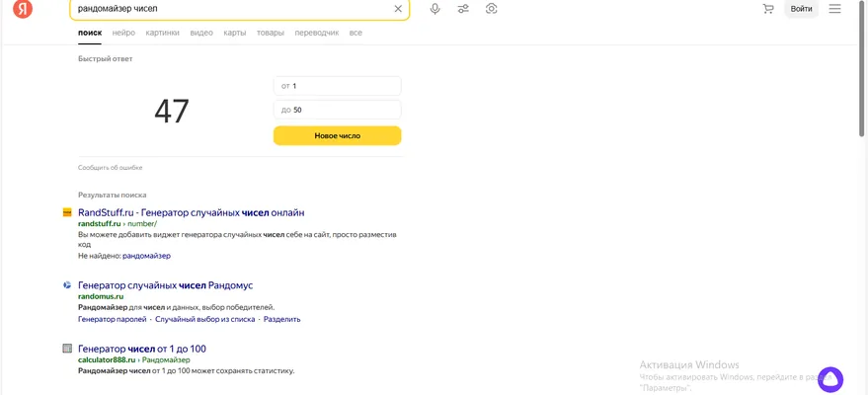
Task: Open RandStuff.ru Генератор случайных чисел result
Action: [x=191, y=212]
